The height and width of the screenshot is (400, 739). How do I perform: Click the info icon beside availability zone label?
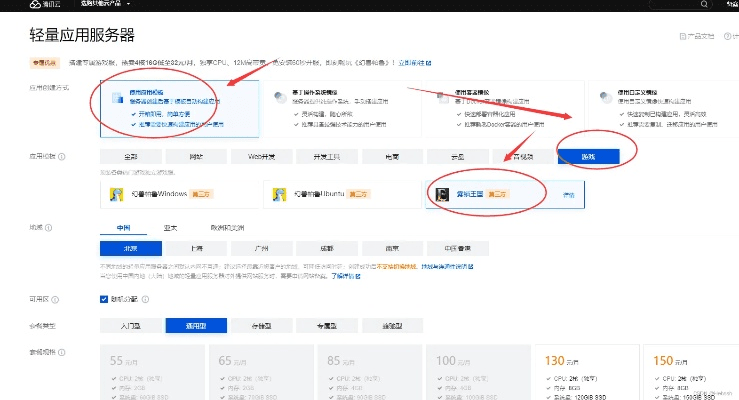55,300
